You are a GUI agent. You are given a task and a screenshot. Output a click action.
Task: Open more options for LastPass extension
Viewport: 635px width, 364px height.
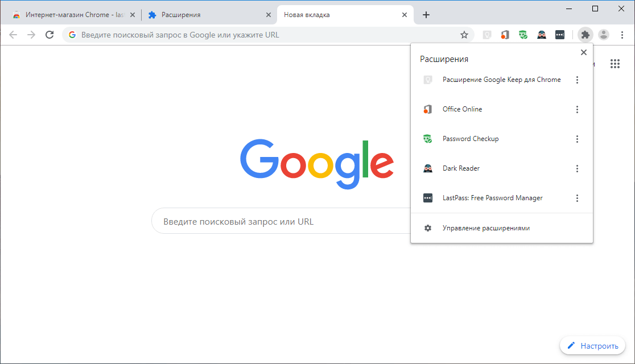[577, 198]
